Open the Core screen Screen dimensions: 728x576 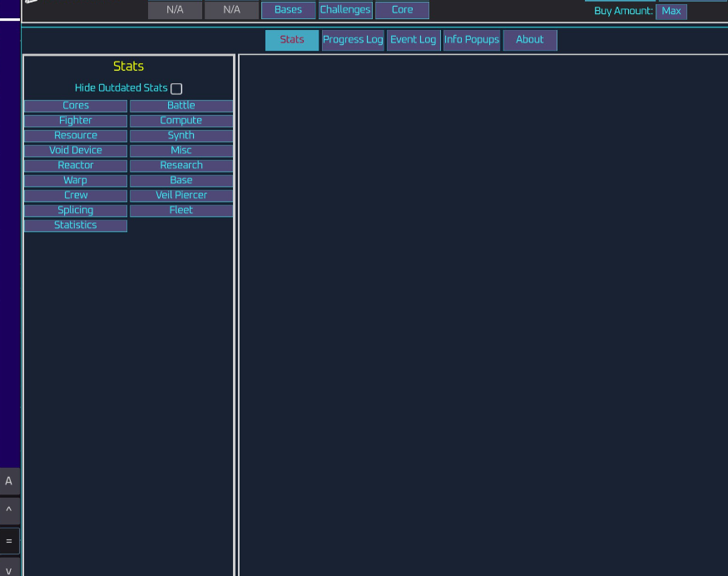tap(402, 10)
